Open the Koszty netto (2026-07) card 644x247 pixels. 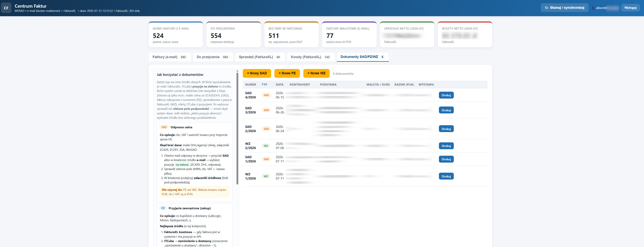tap(465, 34)
